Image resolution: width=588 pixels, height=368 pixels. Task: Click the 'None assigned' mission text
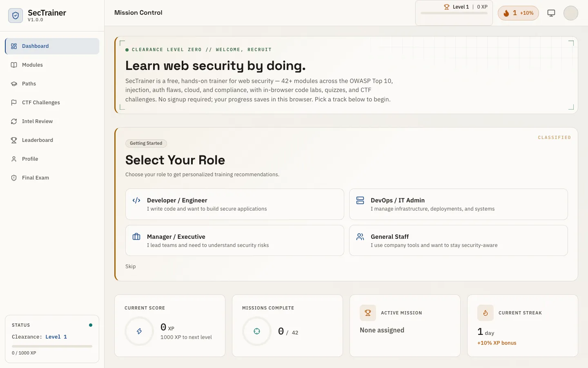382,330
